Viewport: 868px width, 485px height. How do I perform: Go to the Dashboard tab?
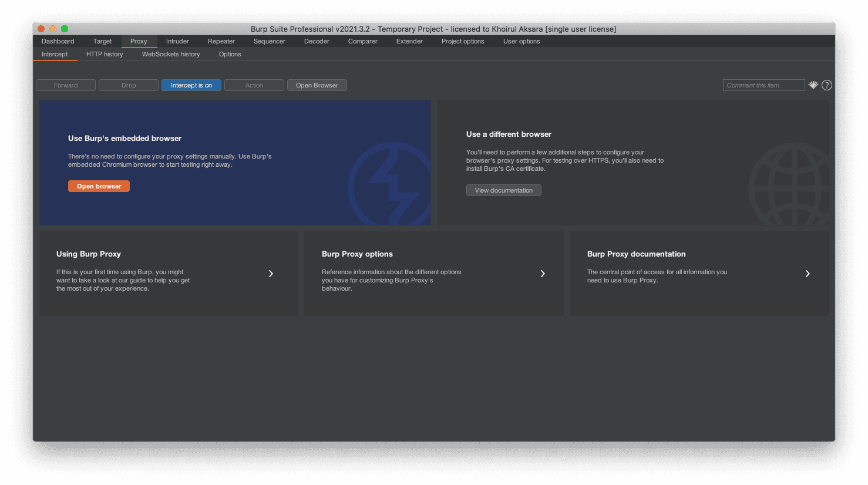click(x=58, y=41)
